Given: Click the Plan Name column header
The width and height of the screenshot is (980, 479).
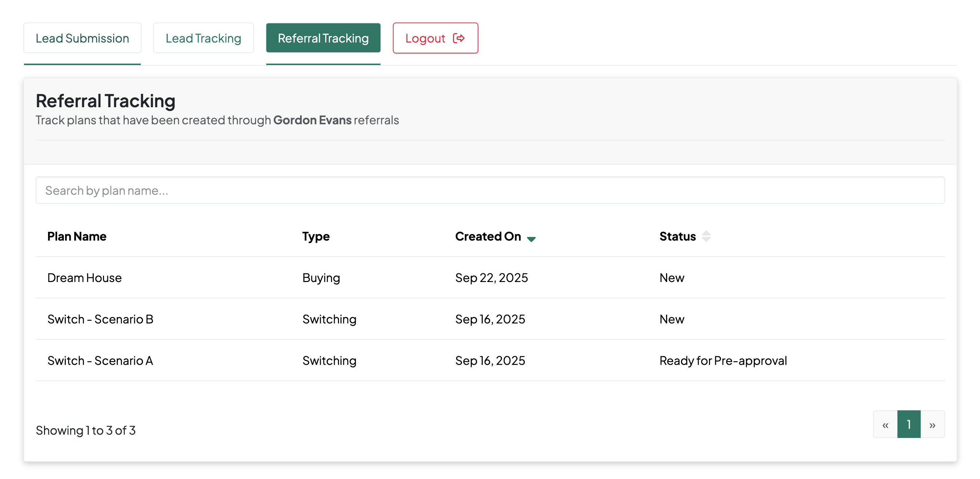Looking at the screenshot, I should tap(77, 237).
